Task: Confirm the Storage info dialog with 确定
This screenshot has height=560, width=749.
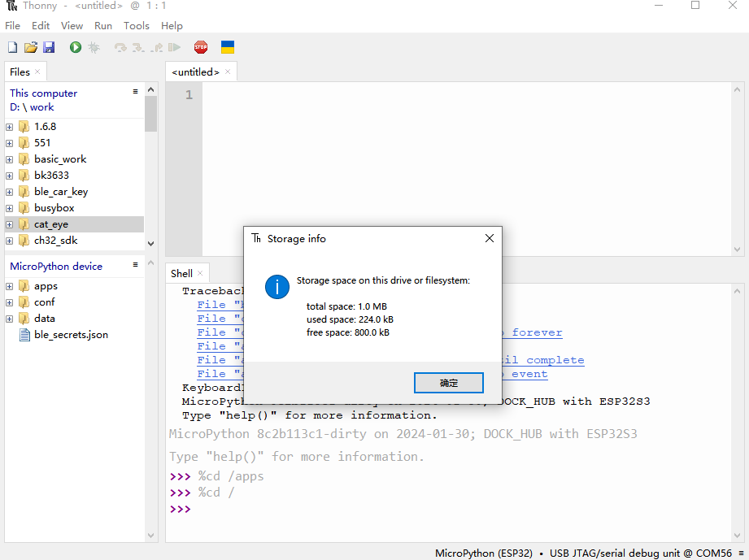Action: point(449,383)
